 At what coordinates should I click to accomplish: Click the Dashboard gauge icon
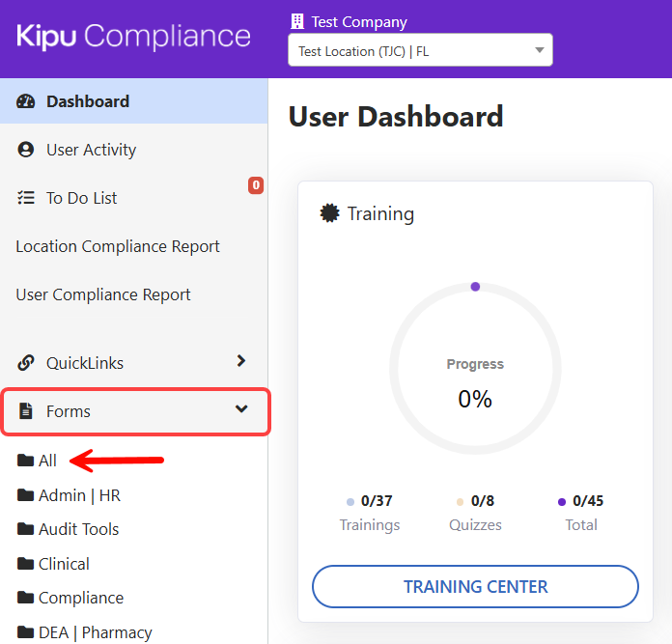[x=26, y=101]
